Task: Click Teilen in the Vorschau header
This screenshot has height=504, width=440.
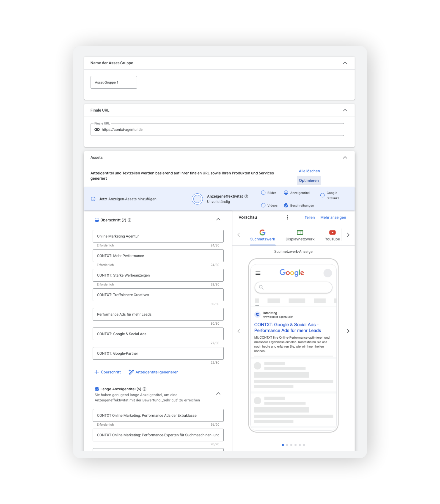Action: (310, 218)
